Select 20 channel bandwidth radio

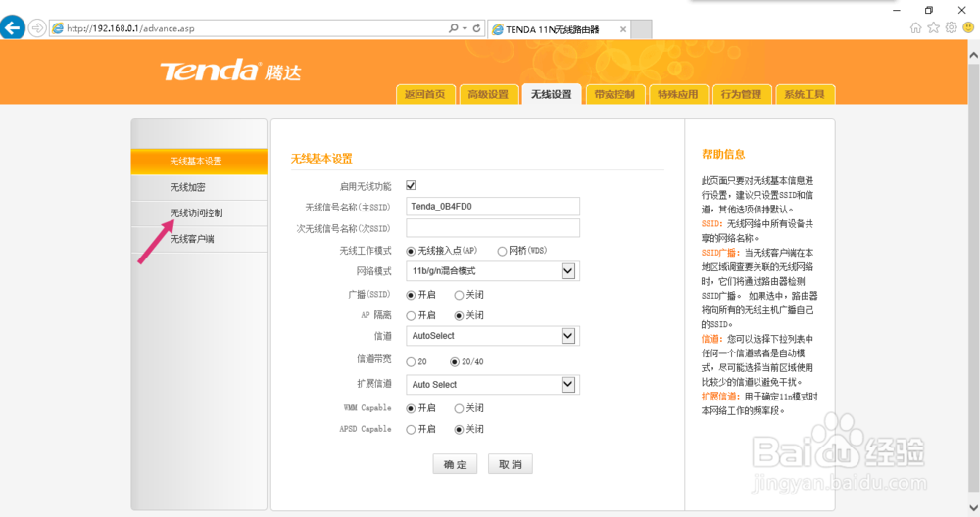[x=411, y=362]
